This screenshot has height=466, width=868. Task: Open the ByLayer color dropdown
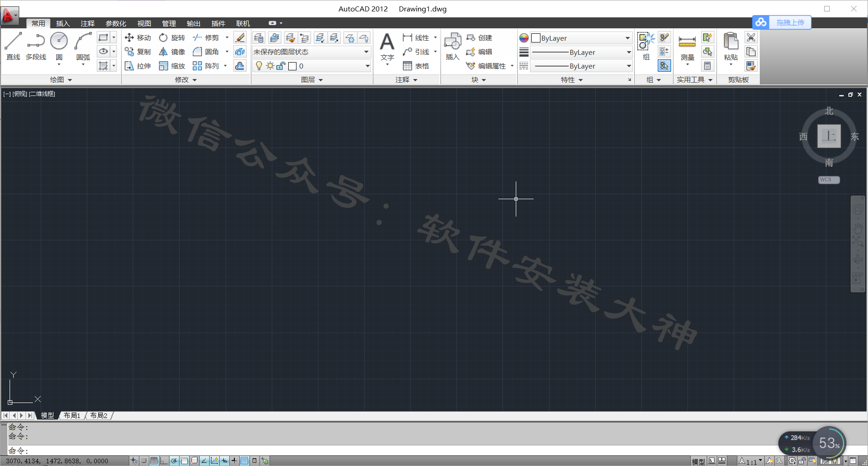(581, 38)
